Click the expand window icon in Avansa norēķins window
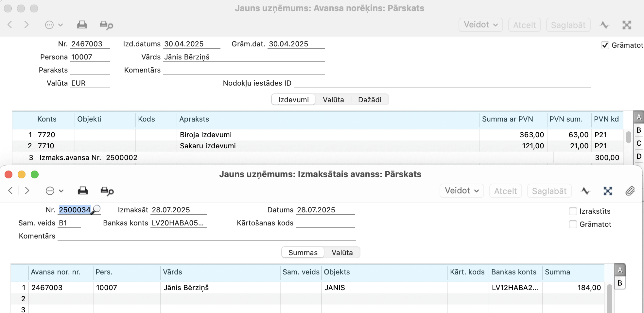The image size is (644, 313). tap(627, 25)
